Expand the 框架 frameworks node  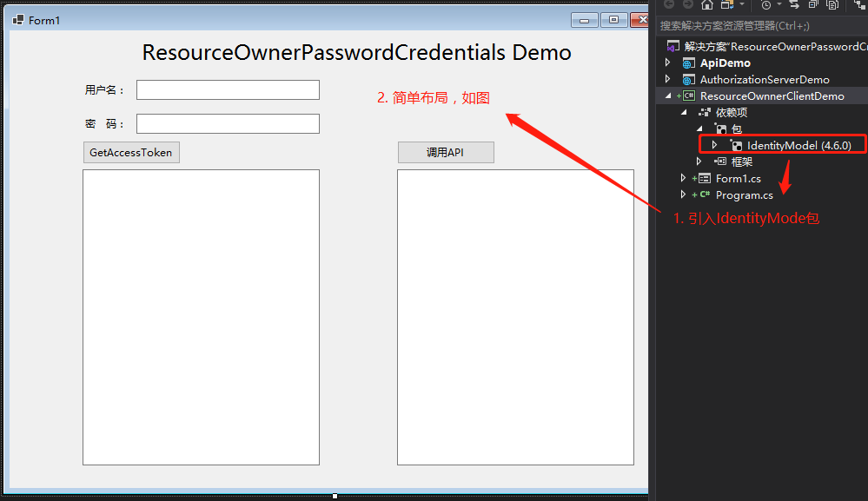coord(699,162)
